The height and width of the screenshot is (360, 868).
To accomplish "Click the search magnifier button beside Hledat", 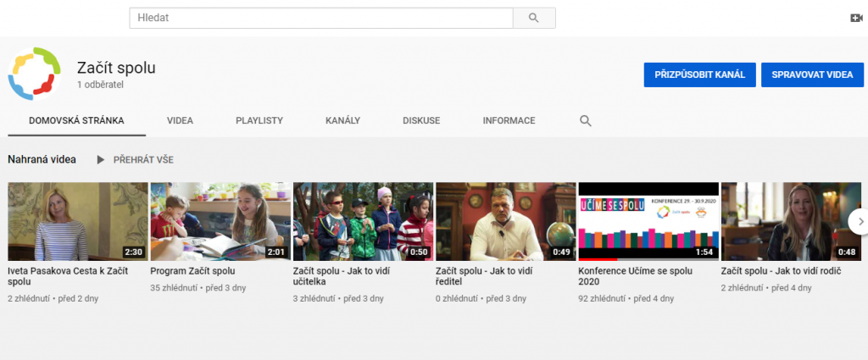I will point(534,18).
